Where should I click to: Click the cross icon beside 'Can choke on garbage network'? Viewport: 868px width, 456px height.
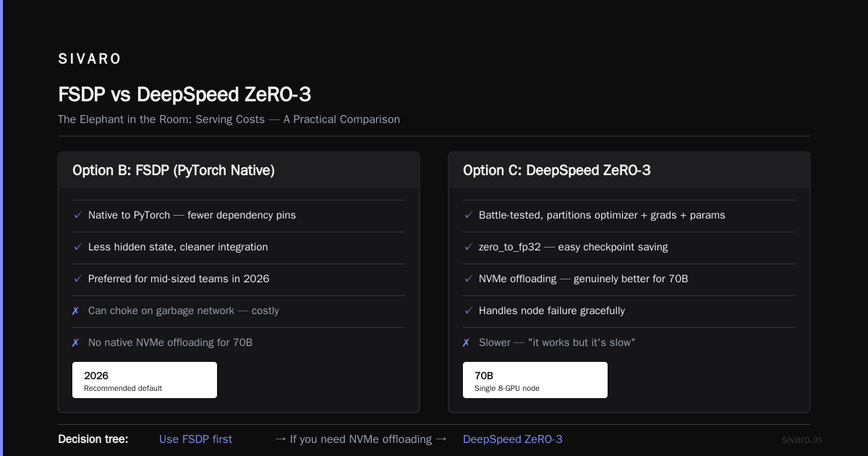pos(76,311)
